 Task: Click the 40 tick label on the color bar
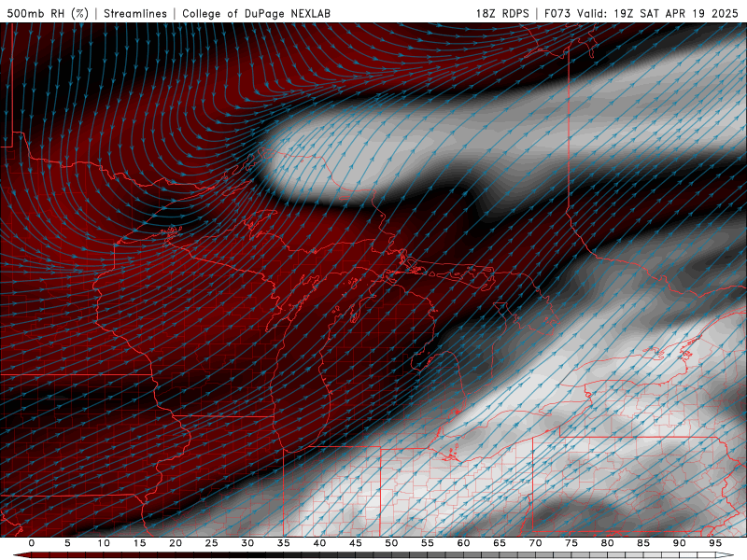click(319, 543)
